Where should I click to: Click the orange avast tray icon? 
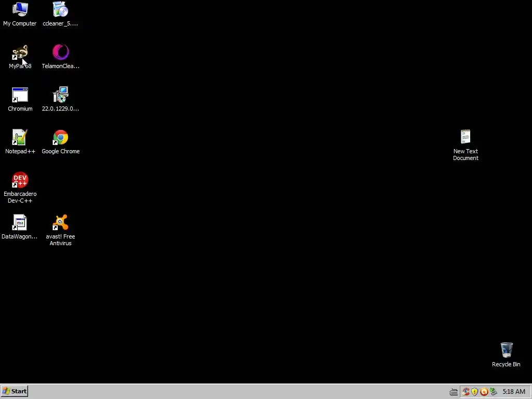484,392
